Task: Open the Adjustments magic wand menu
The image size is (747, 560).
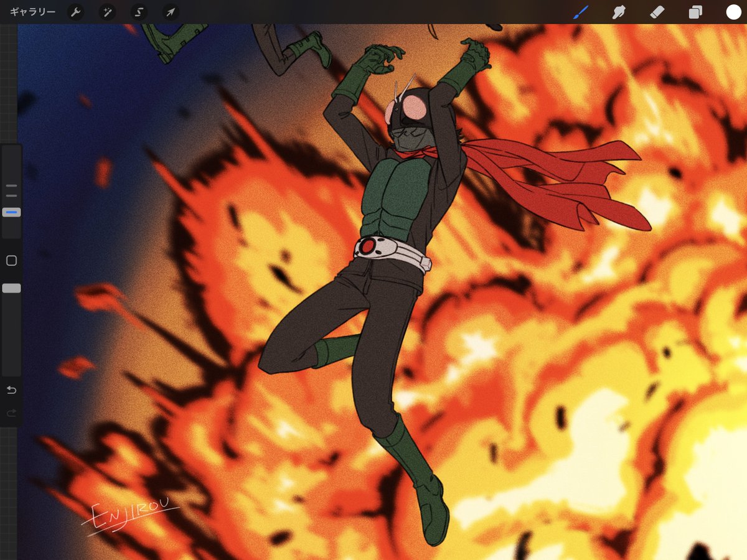Action: point(107,12)
